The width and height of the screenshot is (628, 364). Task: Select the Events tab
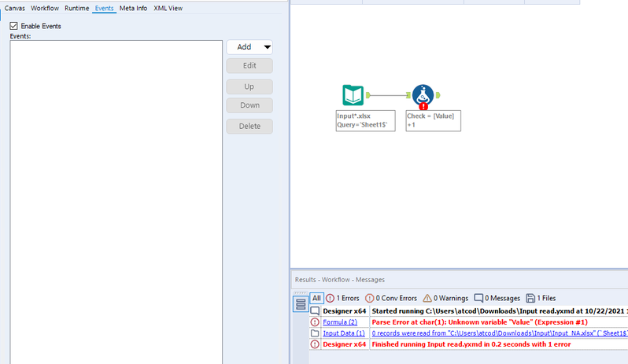coord(104,8)
